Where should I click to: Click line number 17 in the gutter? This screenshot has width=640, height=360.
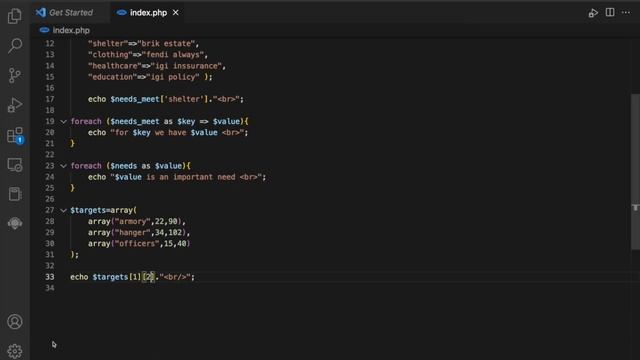click(x=49, y=99)
